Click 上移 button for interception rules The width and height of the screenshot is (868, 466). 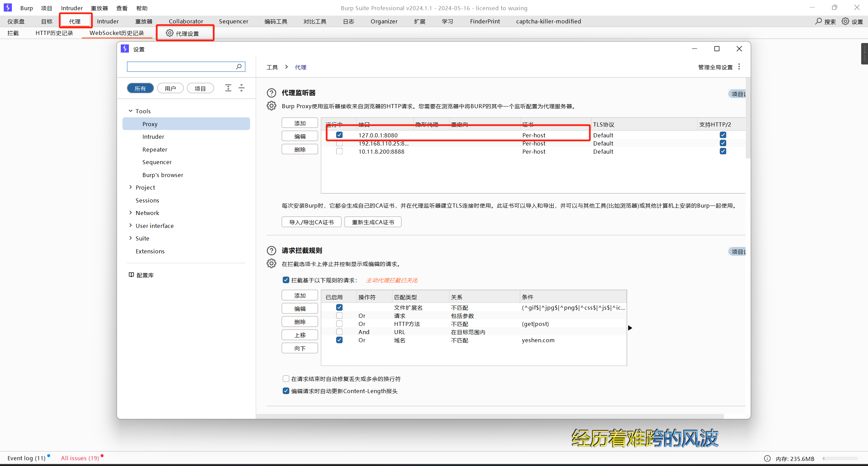click(x=300, y=335)
